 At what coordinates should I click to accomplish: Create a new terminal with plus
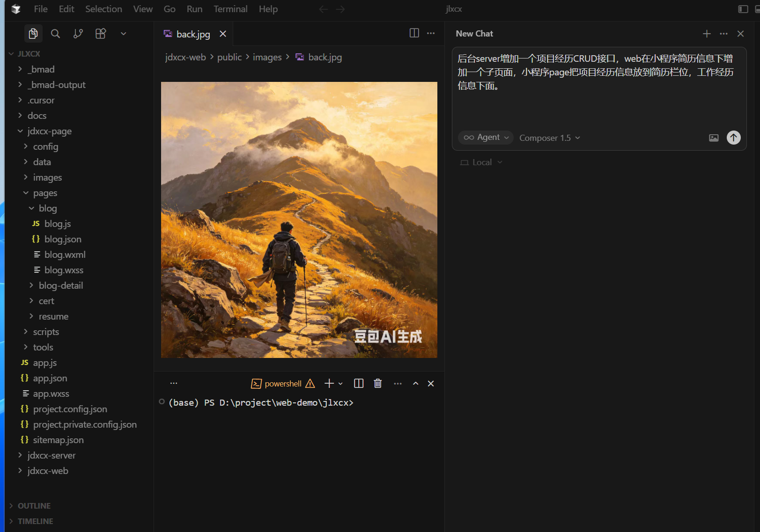coord(329,384)
